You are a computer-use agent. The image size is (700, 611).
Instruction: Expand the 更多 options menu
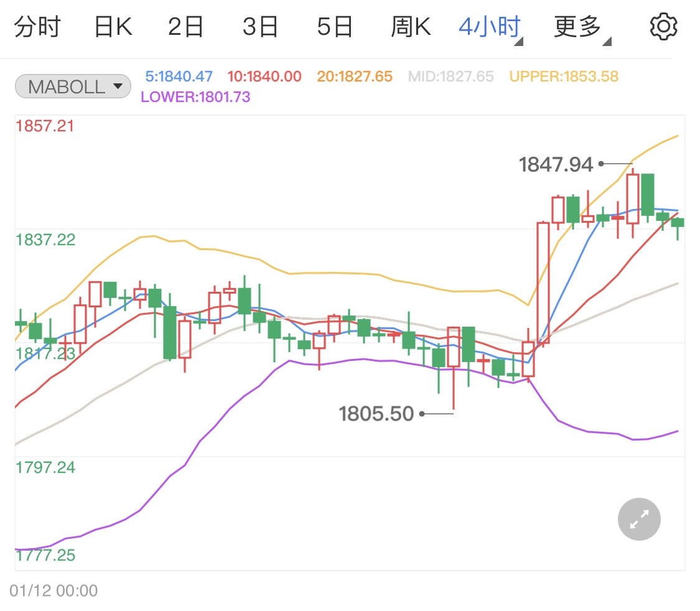[x=580, y=27]
